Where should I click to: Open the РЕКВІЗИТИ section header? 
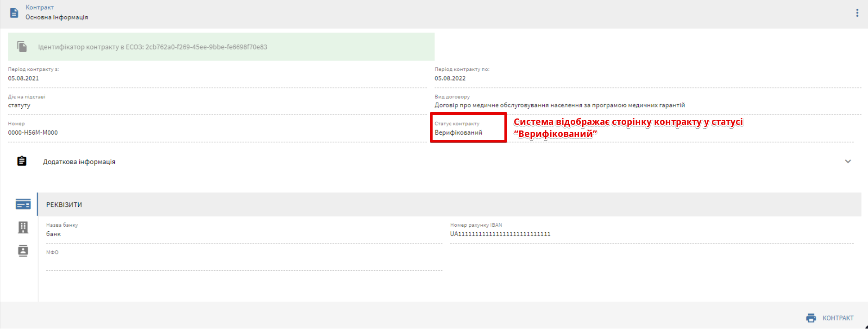(64, 205)
